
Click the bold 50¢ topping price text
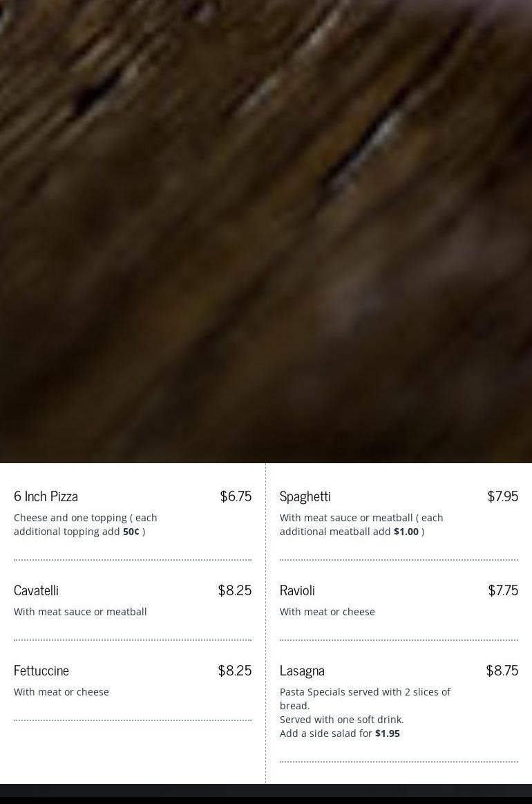[131, 532]
